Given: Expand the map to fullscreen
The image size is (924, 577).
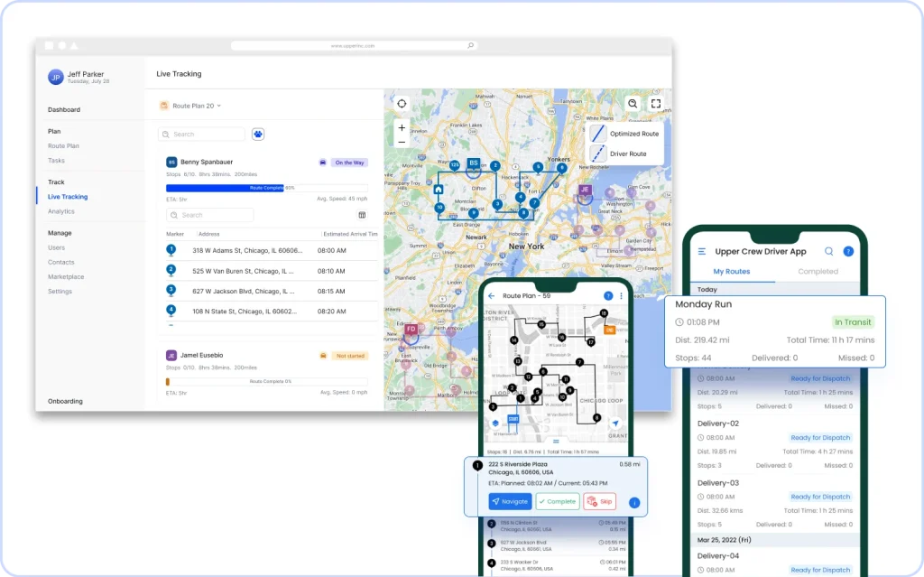Looking at the screenshot, I should point(656,104).
